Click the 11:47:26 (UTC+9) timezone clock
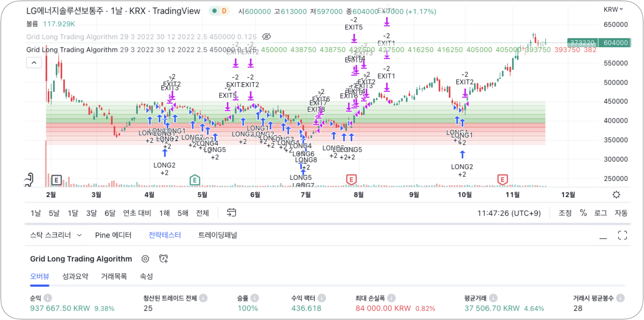644x320 pixels. click(509, 213)
